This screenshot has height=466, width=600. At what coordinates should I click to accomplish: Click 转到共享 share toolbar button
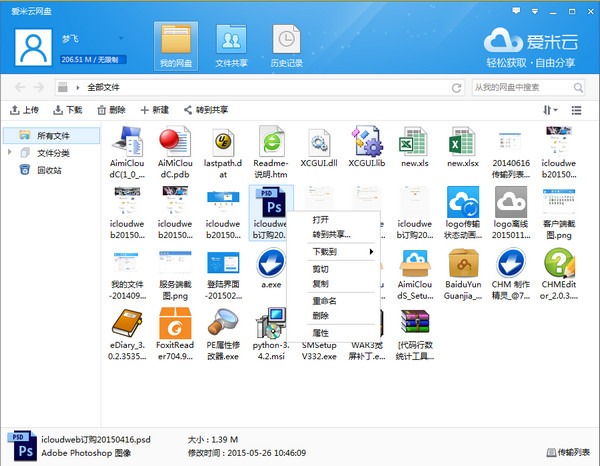[x=205, y=109]
